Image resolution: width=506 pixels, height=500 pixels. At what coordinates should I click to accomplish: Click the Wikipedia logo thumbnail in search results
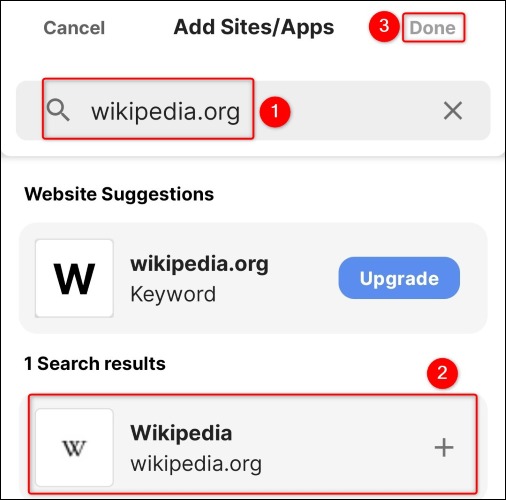pyautogui.click(x=74, y=448)
